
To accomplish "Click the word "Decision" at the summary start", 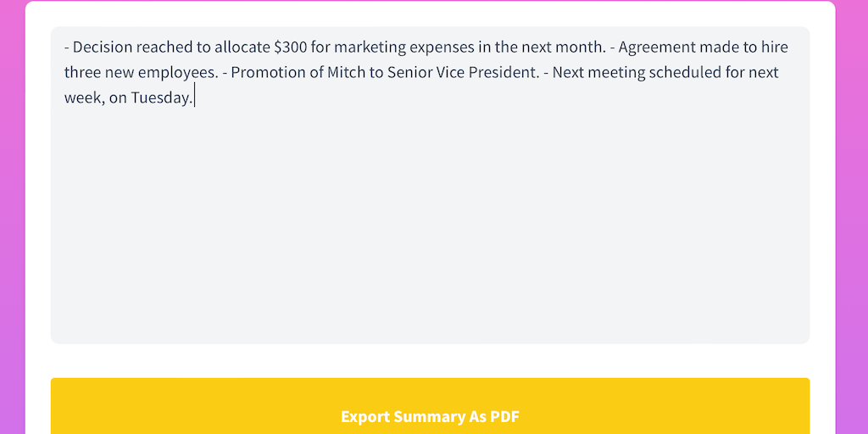I will [103, 47].
